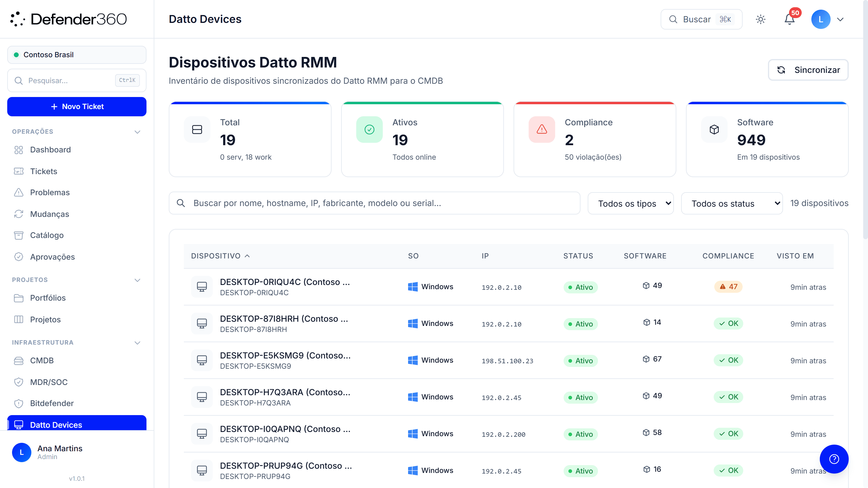Sort by the Software column header
This screenshot has height=488, width=868.
(645, 256)
